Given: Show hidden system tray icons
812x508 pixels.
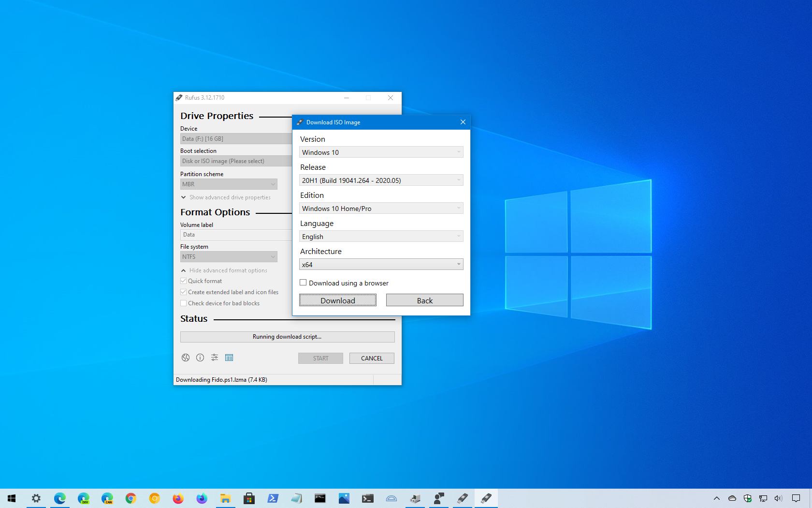Looking at the screenshot, I should (717, 498).
